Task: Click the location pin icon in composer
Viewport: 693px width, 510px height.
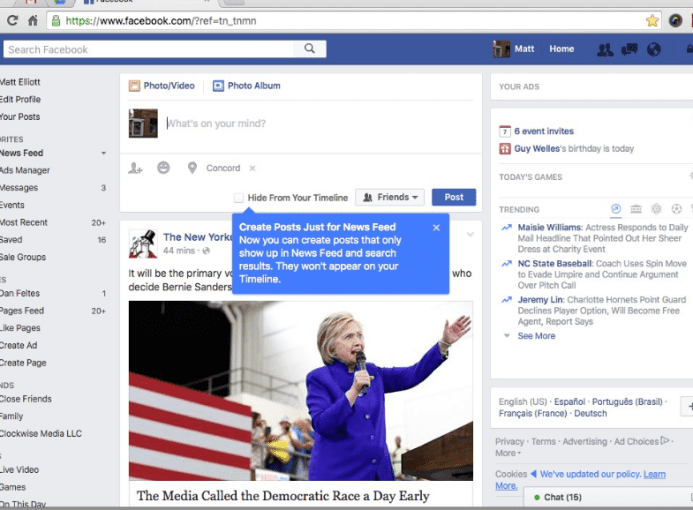Action: tap(192, 168)
